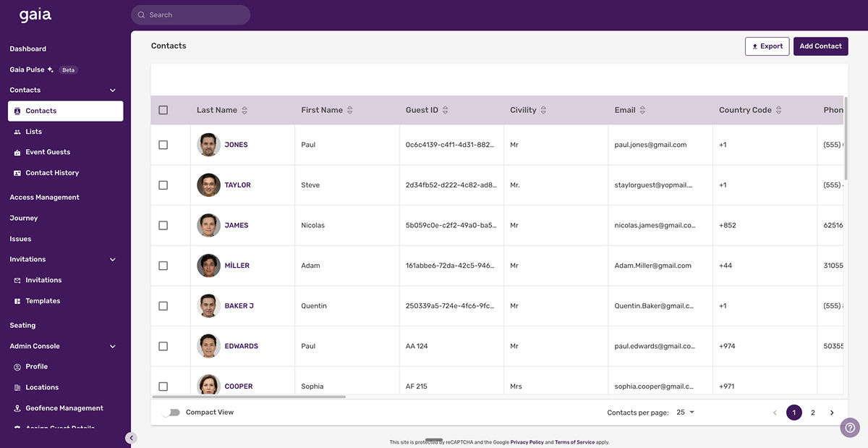Select the Contacts icon in the sidebar
This screenshot has height=448, width=868.
(x=17, y=110)
